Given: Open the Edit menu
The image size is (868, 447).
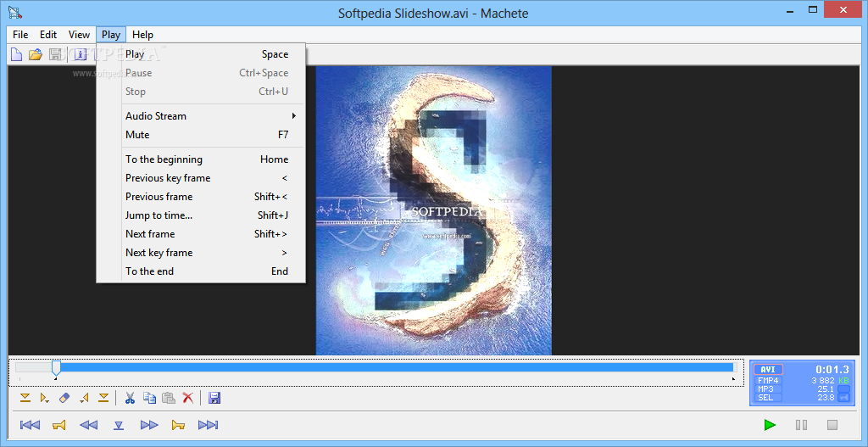Looking at the screenshot, I should tap(48, 34).
